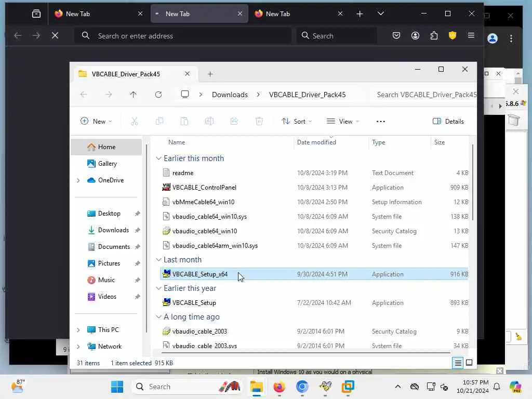Open Firefox from the taskbar
The image size is (532, 399).
click(x=279, y=387)
